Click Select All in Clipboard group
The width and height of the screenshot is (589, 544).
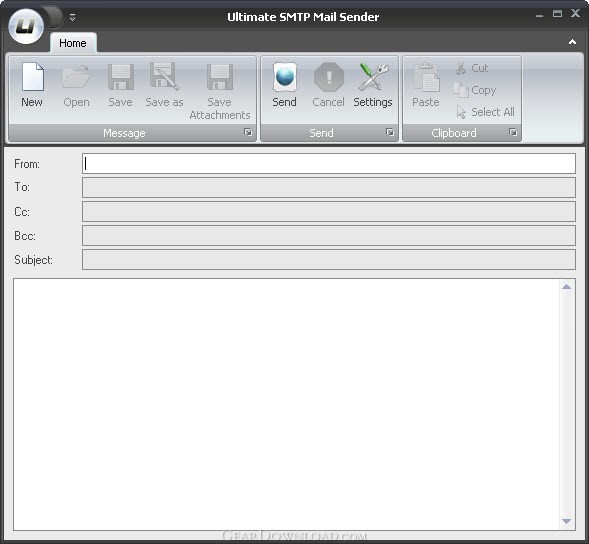[x=485, y=112]
